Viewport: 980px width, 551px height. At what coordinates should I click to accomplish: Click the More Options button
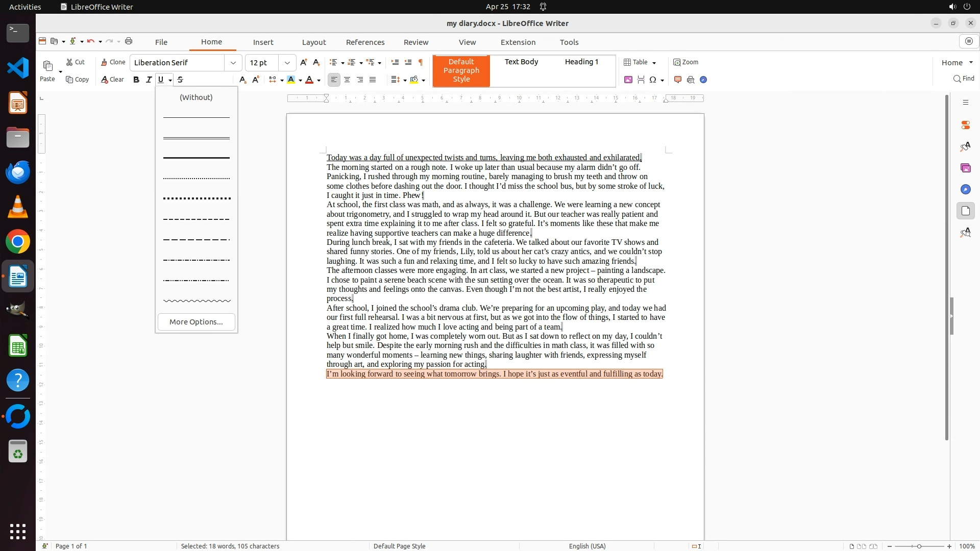(196, 322)
